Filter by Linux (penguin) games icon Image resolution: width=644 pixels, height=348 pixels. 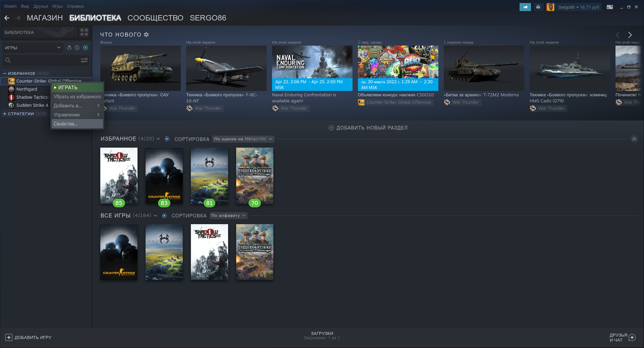coord(69,48)
